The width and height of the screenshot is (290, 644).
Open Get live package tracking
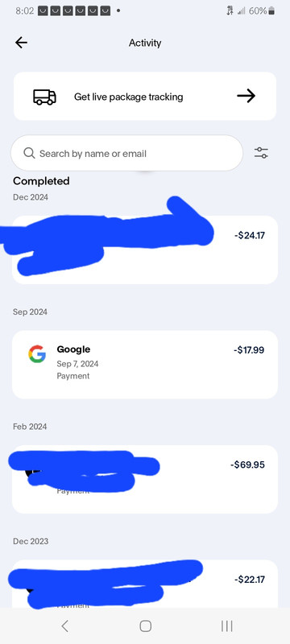coord(145,97)
